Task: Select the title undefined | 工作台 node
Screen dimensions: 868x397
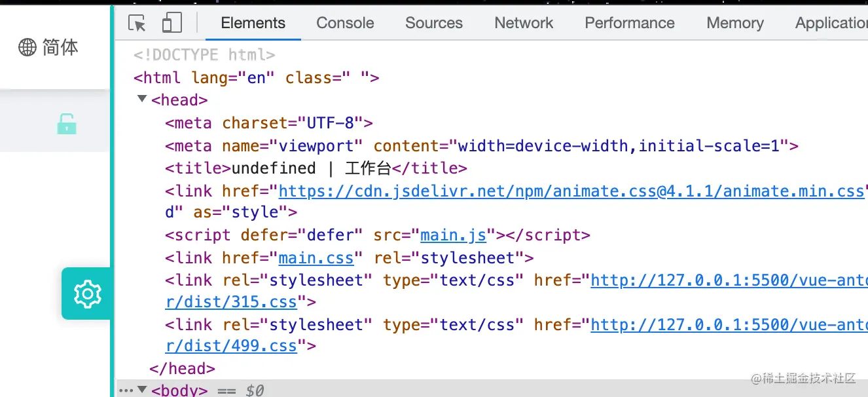Action: (316, 168)
